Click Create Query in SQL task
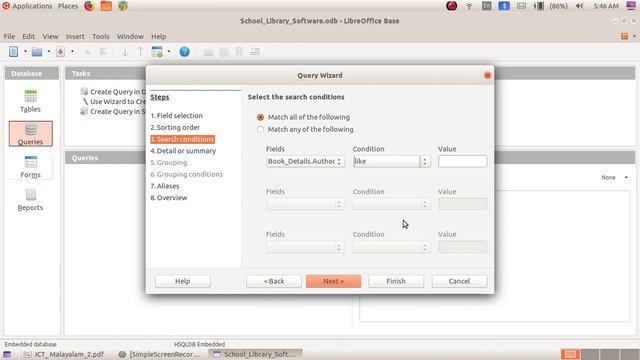 pyautogui.click(x=113, y=111)
